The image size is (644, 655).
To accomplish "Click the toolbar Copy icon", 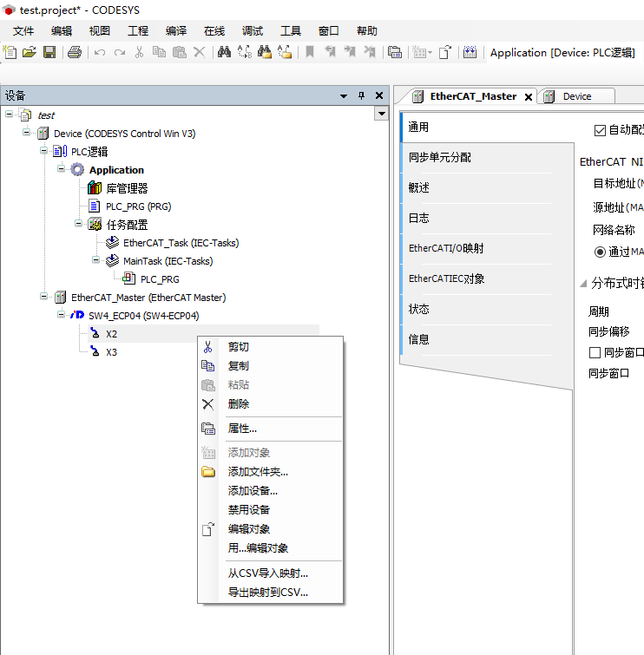I will (x=159, y=52).
